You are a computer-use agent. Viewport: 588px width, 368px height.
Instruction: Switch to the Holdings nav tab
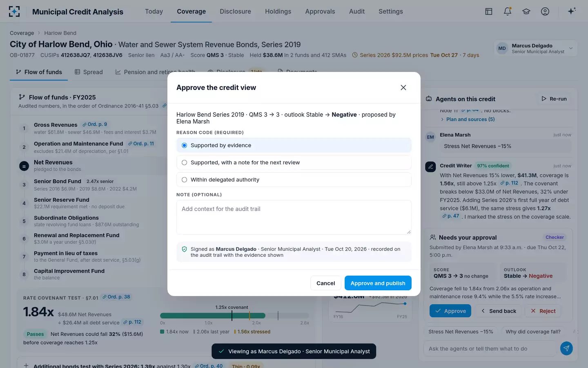point(278,11)
